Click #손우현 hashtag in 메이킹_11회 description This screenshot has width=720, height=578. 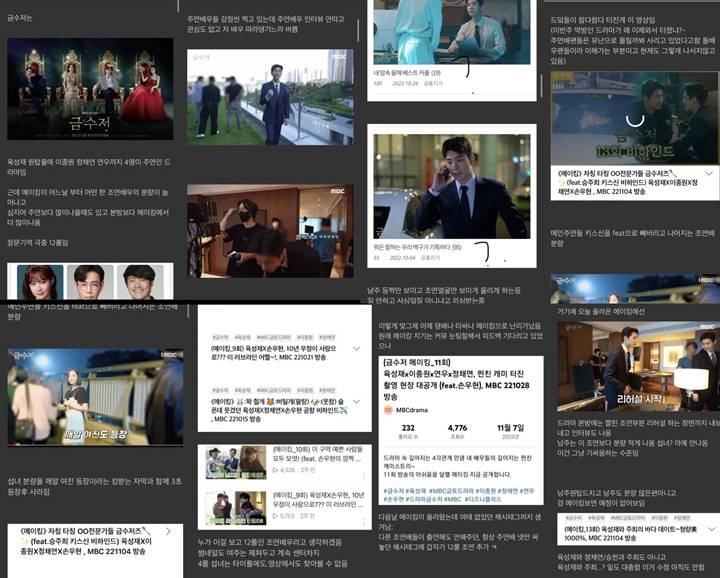coord(394,499)
